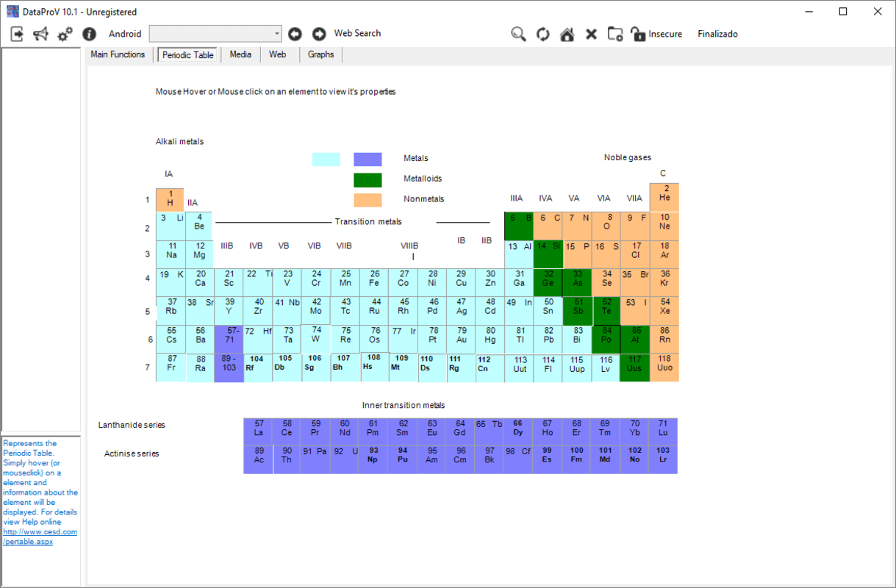Click the new folder icon
Viewport: 896px width, 588px height.
click(615, 34)
